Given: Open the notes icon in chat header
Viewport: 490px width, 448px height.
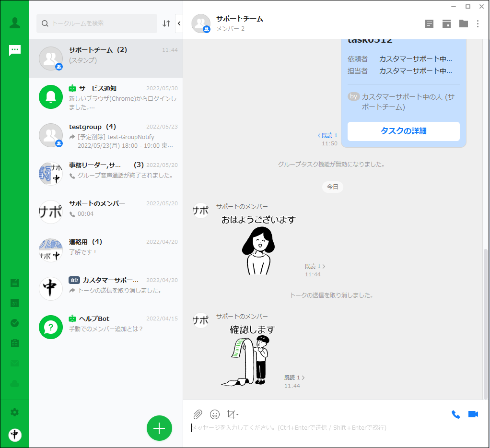Looking at the screenshot, I should tap(429, 24).
